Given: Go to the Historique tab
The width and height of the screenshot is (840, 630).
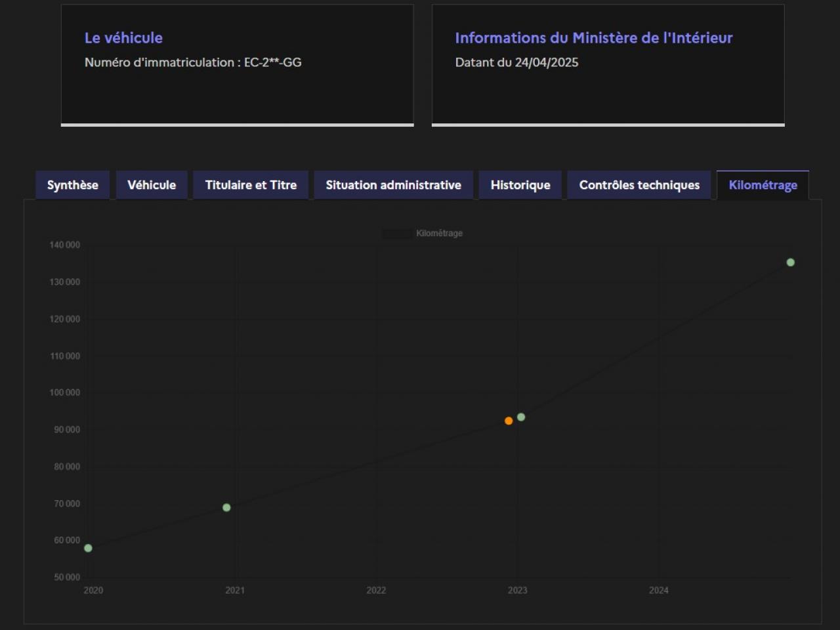Looking at the screenshot, I should (520, 185).
